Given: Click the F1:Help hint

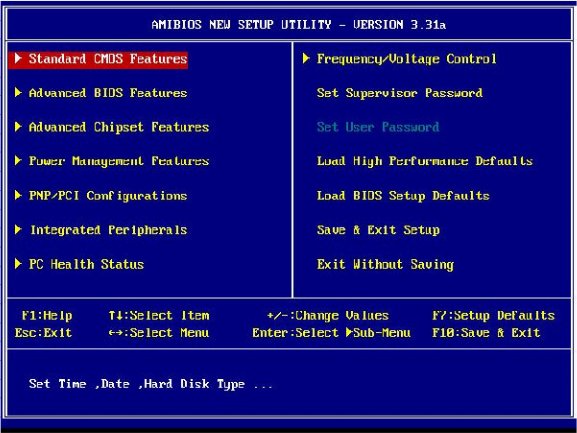Looking at the screenshot, I should point(47,315).
